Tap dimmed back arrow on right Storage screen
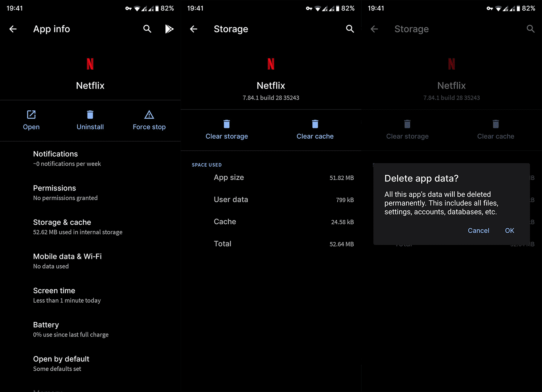This screenshot has width=542, height=392. click(x=374, y=29)
